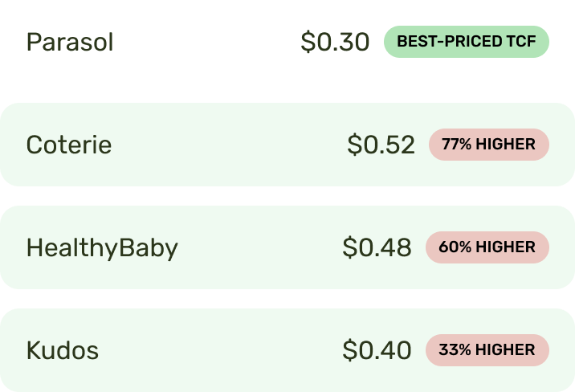Viewport: 575px width, 392px height.
Task: Click the Coterie brand name
Action: coord(69,145)
